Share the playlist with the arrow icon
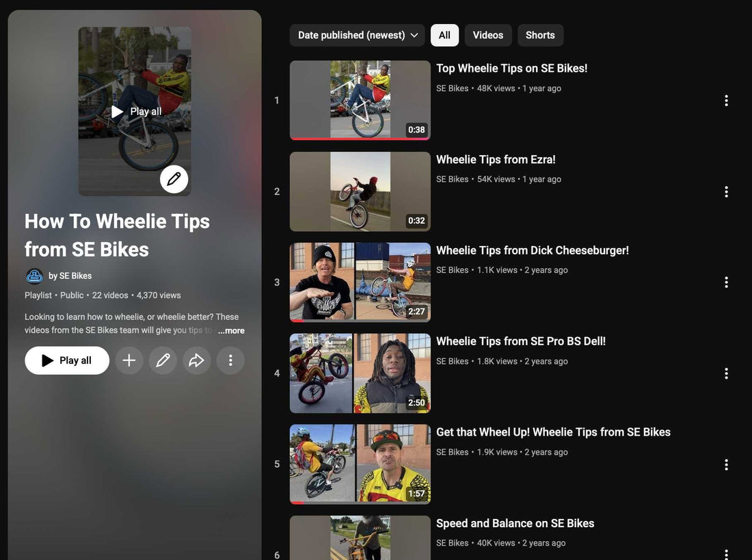This screenshot has width=752, height=560. pos(197,360)
